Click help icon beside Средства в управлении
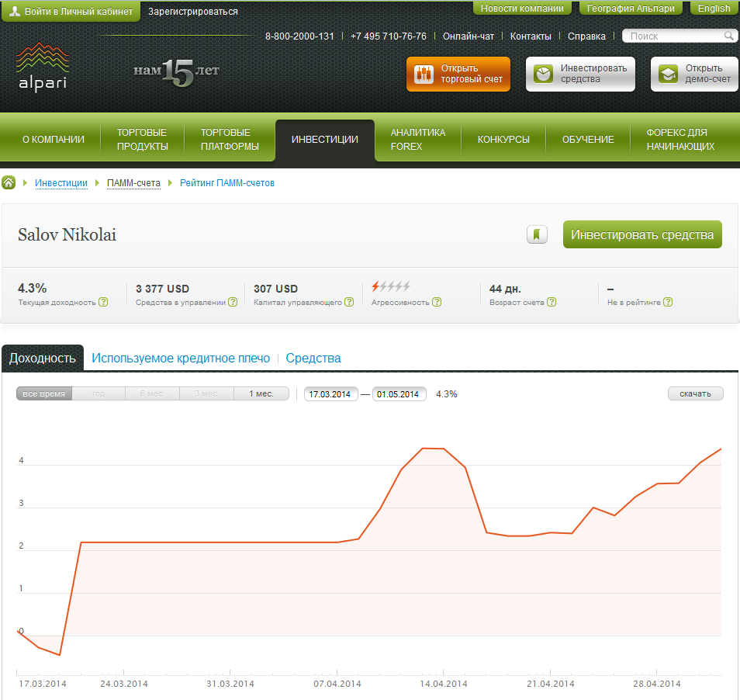The image size is (740, 700). [x=233, y=302]
